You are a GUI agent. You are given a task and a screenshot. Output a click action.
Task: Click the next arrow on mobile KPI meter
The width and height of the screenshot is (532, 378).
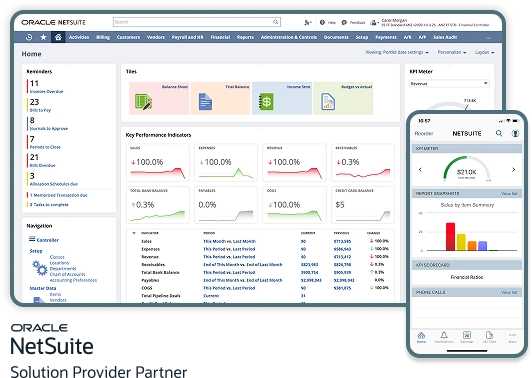[x=513, y=169]
